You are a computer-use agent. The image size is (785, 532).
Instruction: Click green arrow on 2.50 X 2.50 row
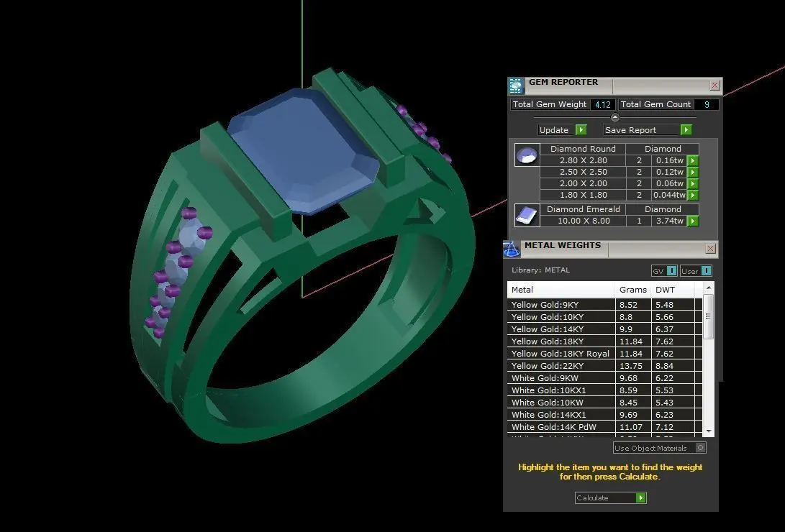692,172
